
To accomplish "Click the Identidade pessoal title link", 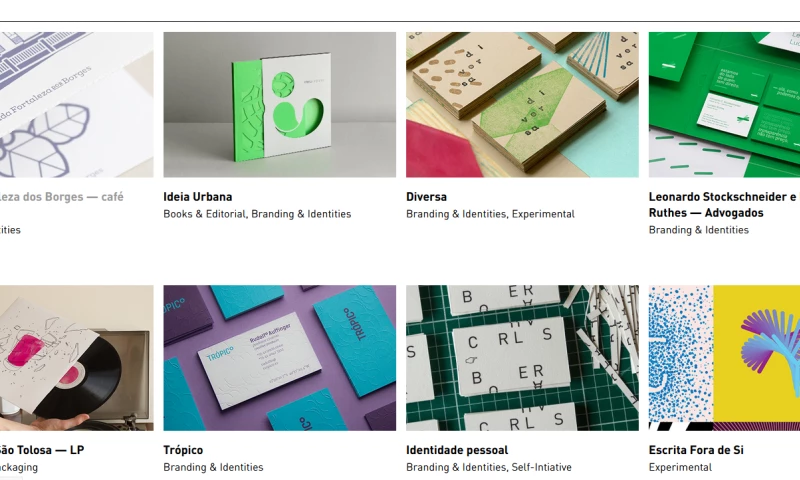I will (457, 450).
